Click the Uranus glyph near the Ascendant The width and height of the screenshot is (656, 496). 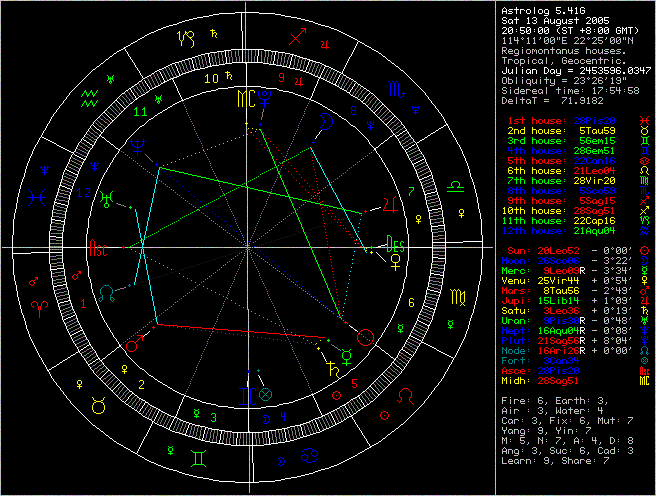[105, 197]
